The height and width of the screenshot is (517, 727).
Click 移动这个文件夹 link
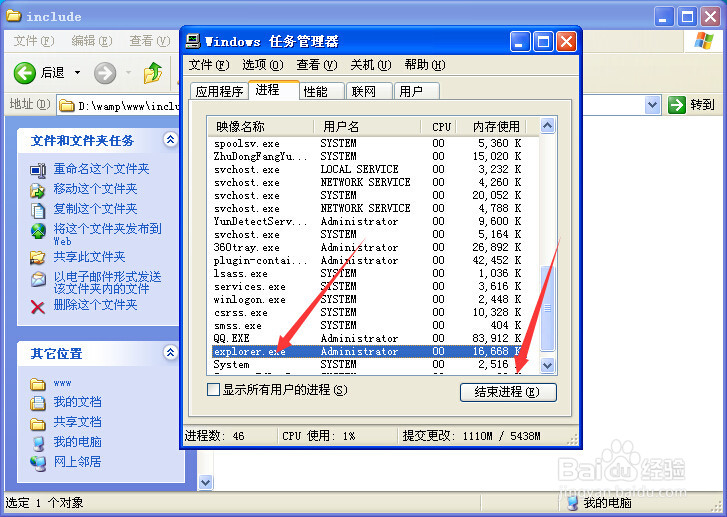(x=95, y=189)
